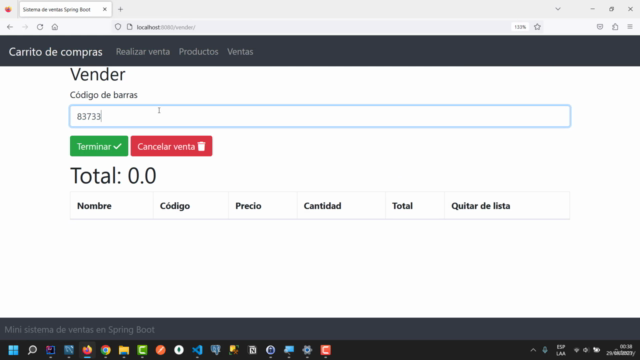Viewport: 640px width, 360px height.
Task: Open IntelliJ IDEA from the taskbar
Action: click(x=51, y=350)
